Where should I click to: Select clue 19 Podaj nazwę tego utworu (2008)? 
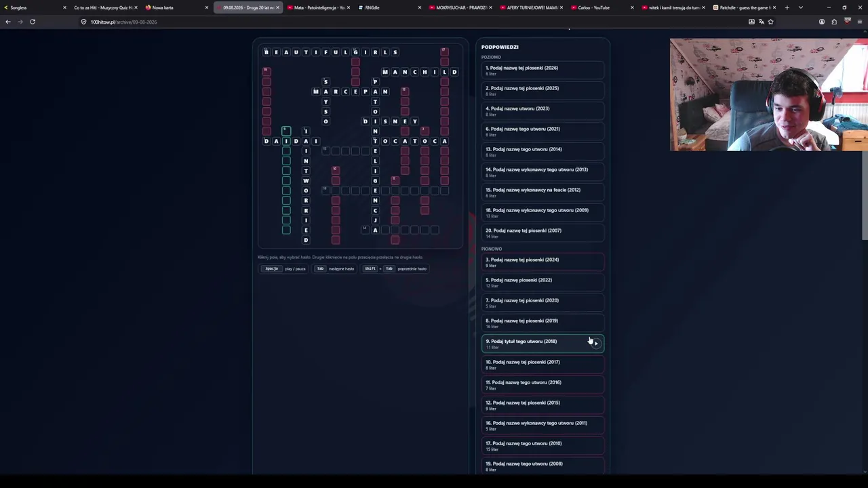[x=542, y=466]
